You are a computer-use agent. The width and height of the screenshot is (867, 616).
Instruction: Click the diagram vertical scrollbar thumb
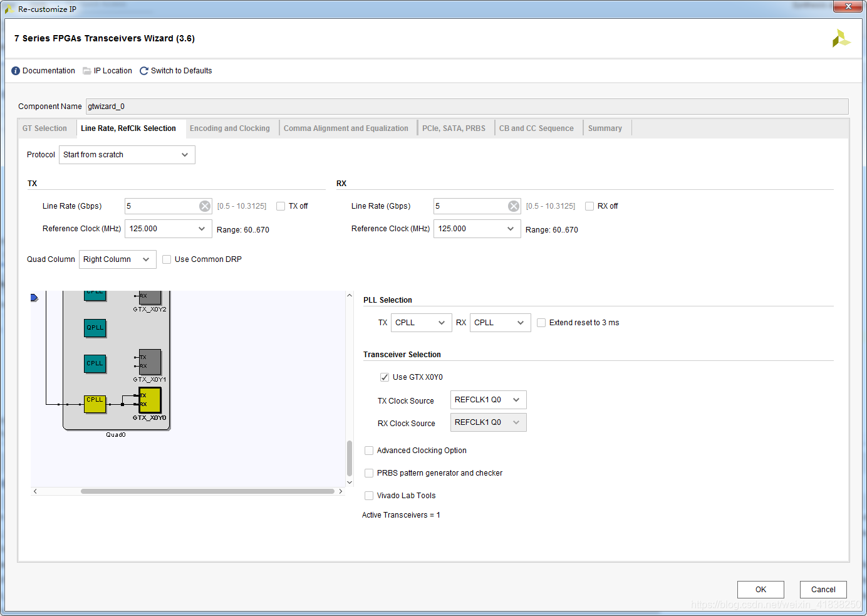350,459
